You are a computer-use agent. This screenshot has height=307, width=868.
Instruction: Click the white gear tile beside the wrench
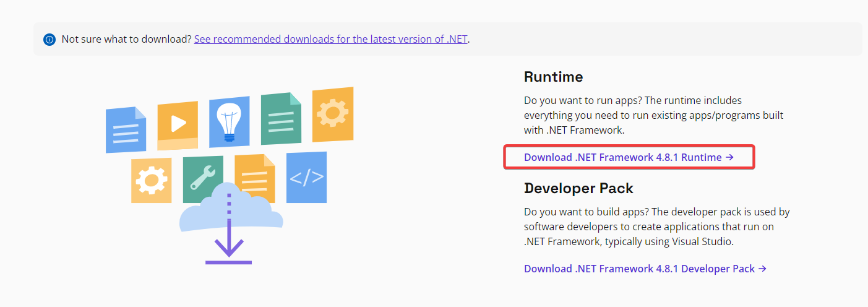coord(151,180)
